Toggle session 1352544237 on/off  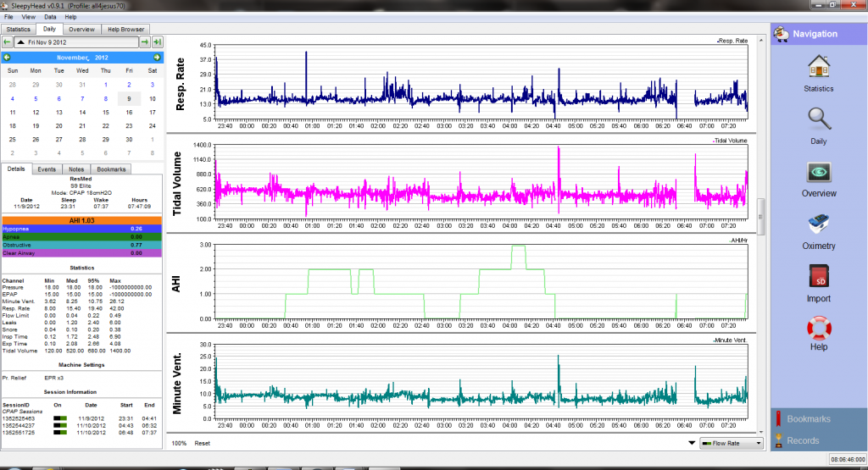pyautogui.click(x=60, y=426)
